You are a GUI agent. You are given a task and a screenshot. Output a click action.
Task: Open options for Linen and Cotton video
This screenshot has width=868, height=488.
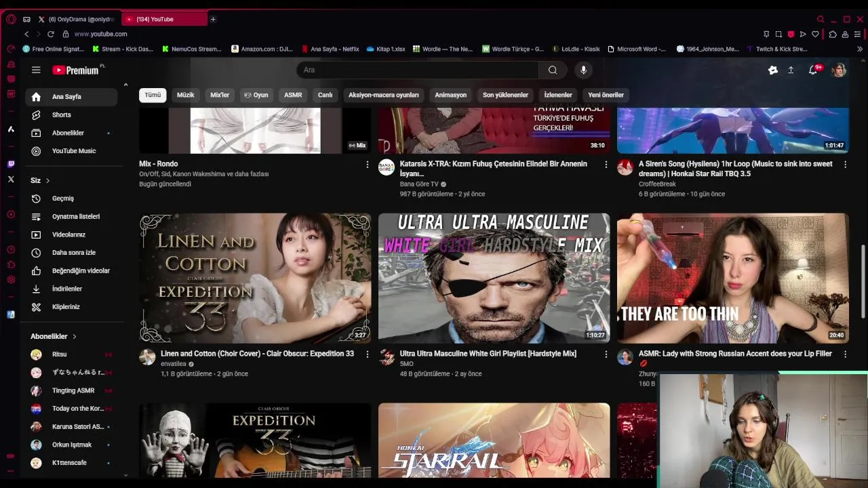(x=368, y=354)
